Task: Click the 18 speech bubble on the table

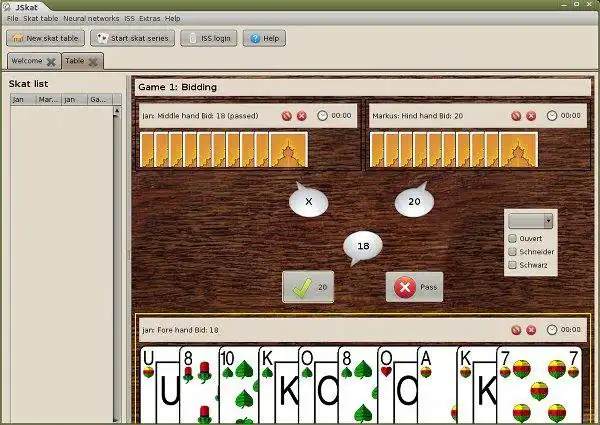Action: 363,247
